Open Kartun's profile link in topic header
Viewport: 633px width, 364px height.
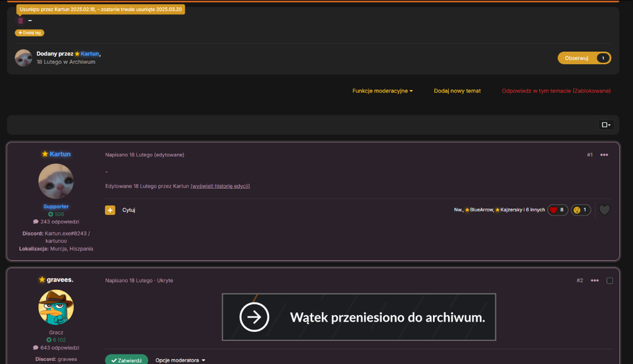pyautogui.click(x=90, y=54)
